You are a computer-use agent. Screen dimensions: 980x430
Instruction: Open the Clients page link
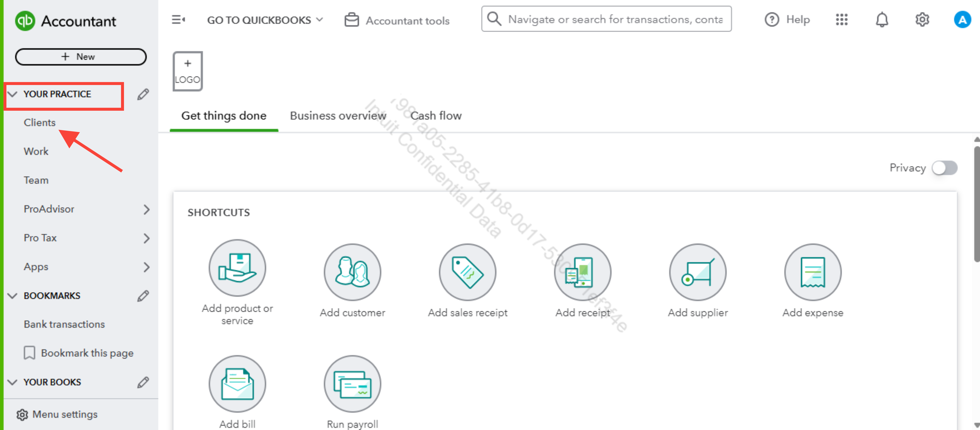coord(40,123)
